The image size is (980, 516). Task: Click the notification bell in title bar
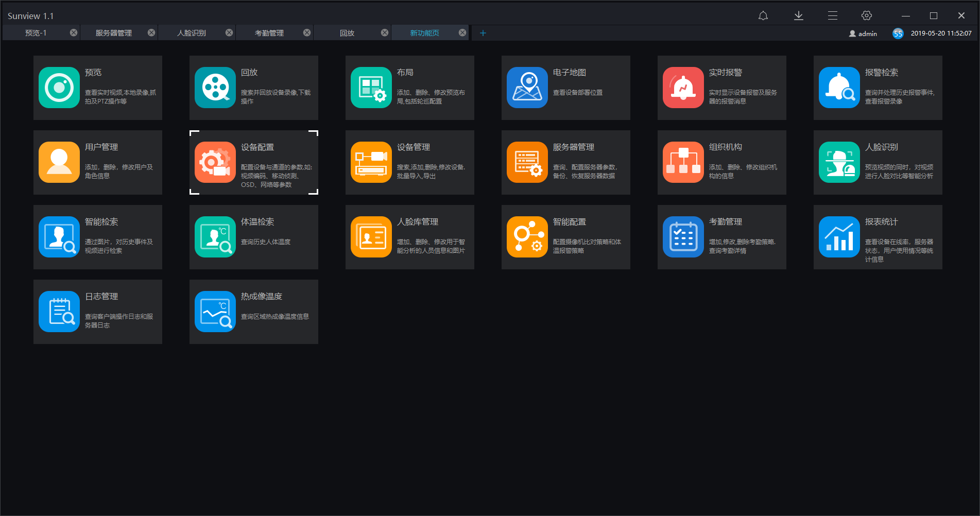click(763, 16)
